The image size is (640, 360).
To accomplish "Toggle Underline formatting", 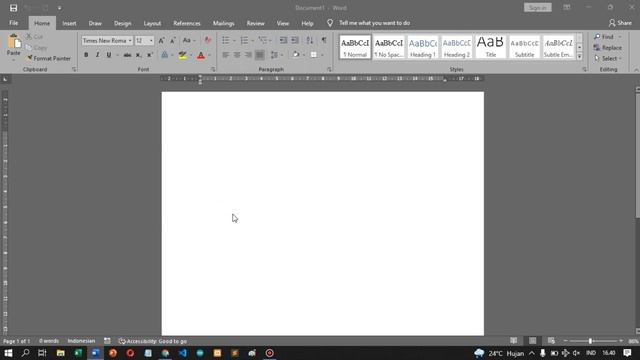I will pyautogui.click(x=109, y=55).
